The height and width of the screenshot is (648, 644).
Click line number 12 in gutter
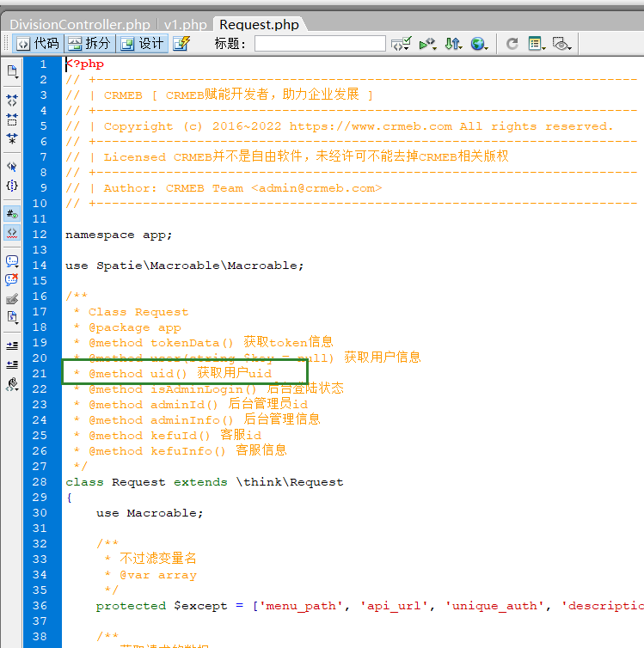pos(40,235)
